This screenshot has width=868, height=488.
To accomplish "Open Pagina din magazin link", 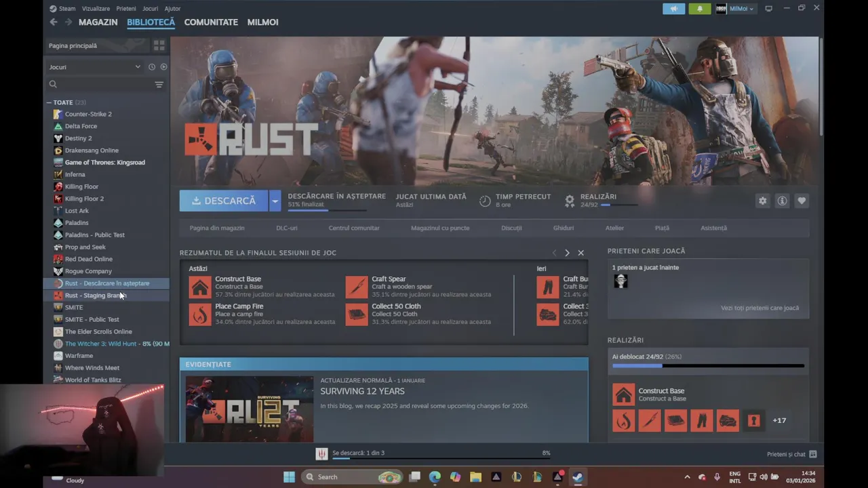I will [x=217, y=228].
